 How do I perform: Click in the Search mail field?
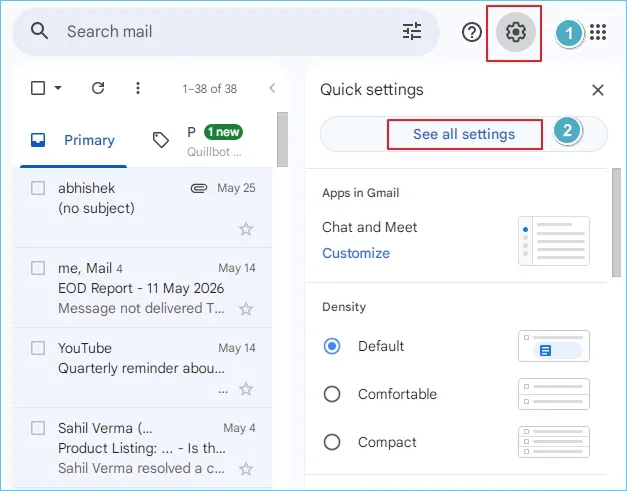(x=226, y=32)
